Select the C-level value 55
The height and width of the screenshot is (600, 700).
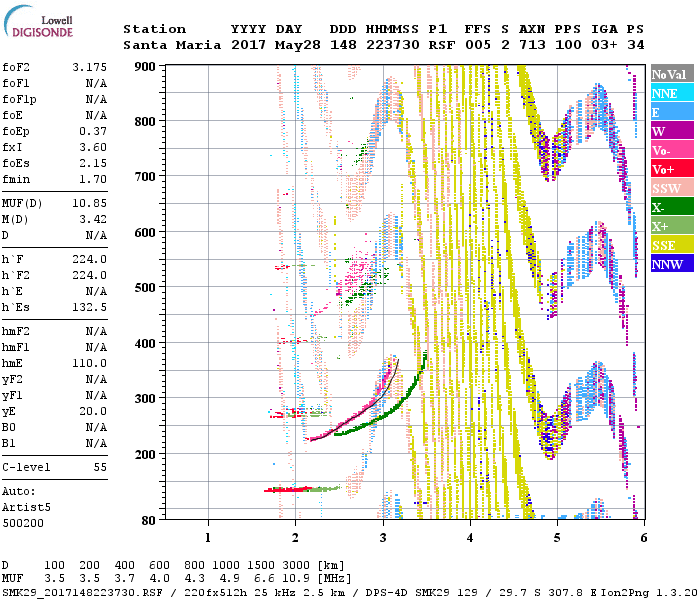click(100, 467)
